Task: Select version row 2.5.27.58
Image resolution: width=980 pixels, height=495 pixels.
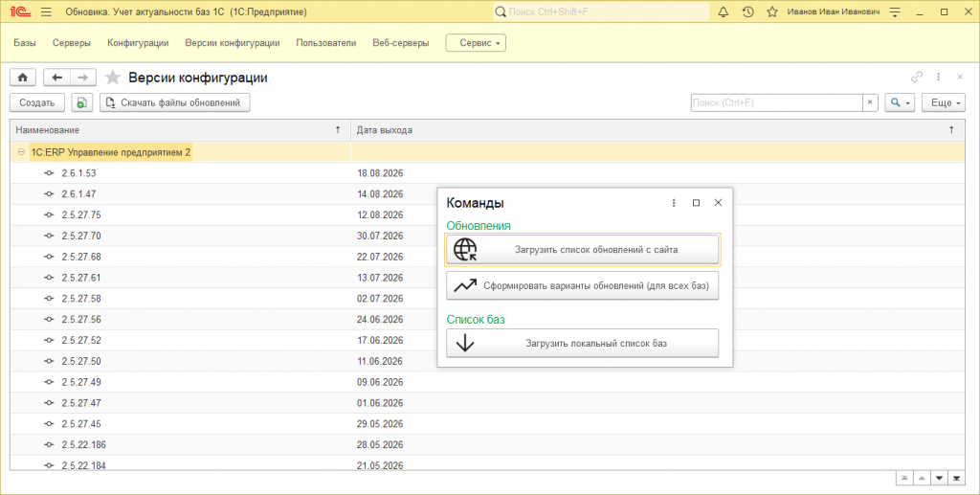Action: (487, 299)
